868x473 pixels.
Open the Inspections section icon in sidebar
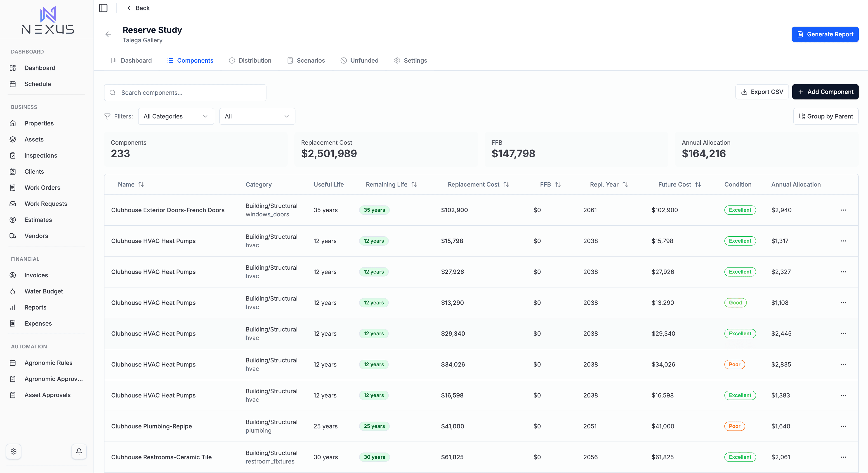point(13,155)
